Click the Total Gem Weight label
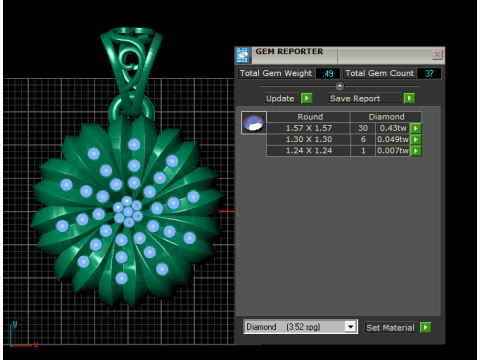The width and height of the screenshot is (480, 360). 276,73
